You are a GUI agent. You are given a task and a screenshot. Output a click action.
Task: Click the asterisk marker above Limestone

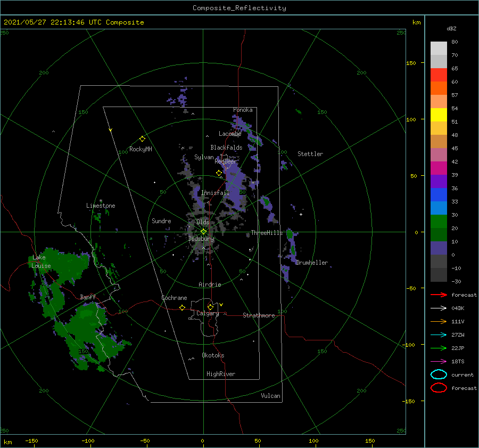101,201
